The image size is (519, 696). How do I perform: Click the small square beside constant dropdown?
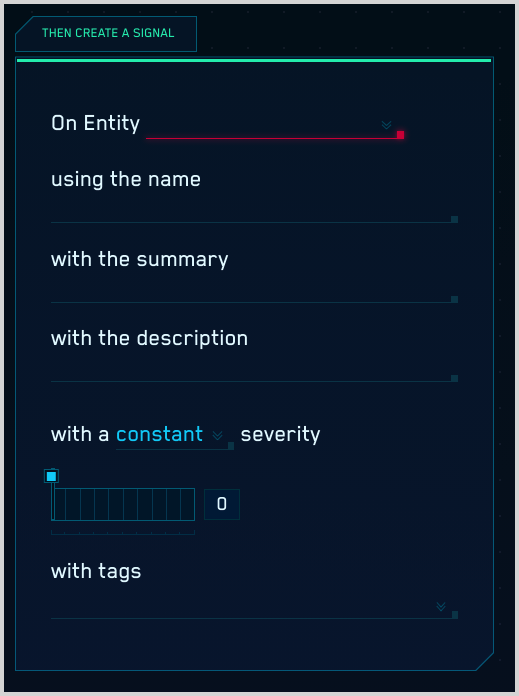click(231, 446)
